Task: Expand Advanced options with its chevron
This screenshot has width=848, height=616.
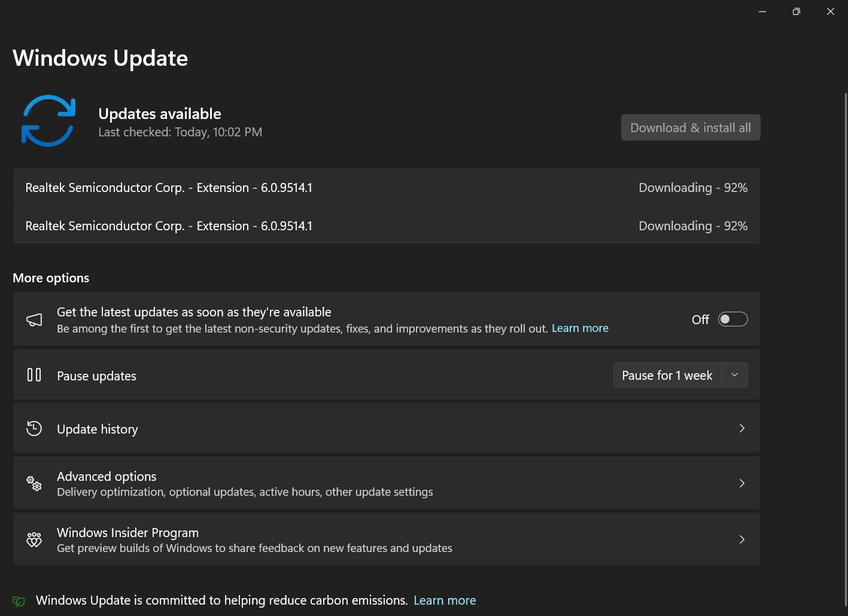Action: coord(741,483)
